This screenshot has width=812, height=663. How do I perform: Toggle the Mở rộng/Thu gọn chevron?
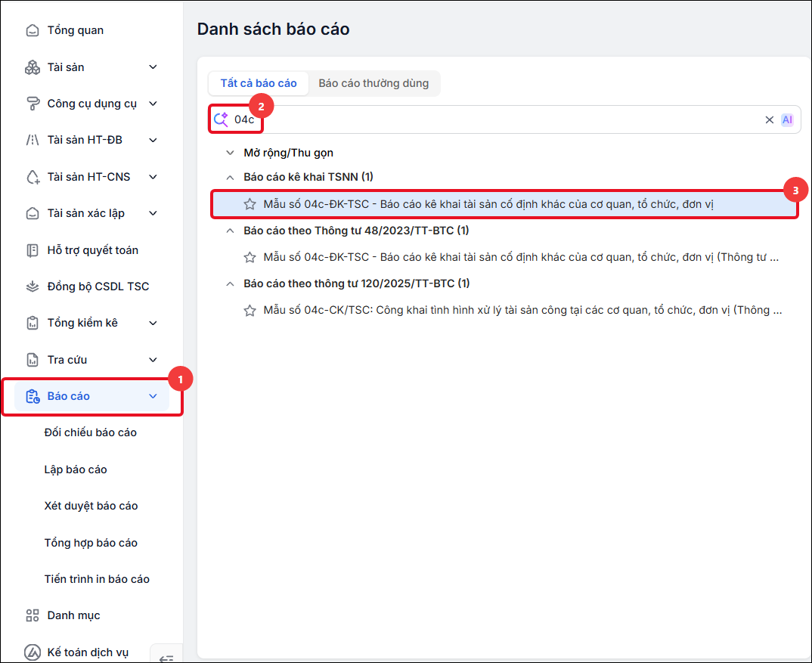pyautogui.click(x=230, y=153)
